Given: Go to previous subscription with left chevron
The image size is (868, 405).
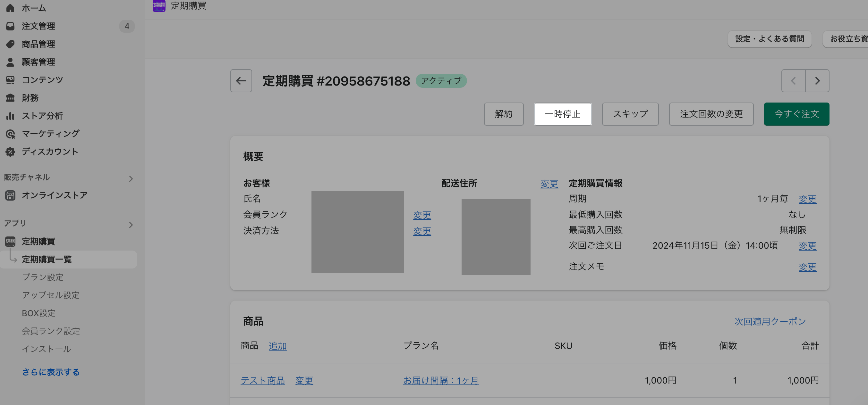Looking at the screenshot, I should coord(793,81).
